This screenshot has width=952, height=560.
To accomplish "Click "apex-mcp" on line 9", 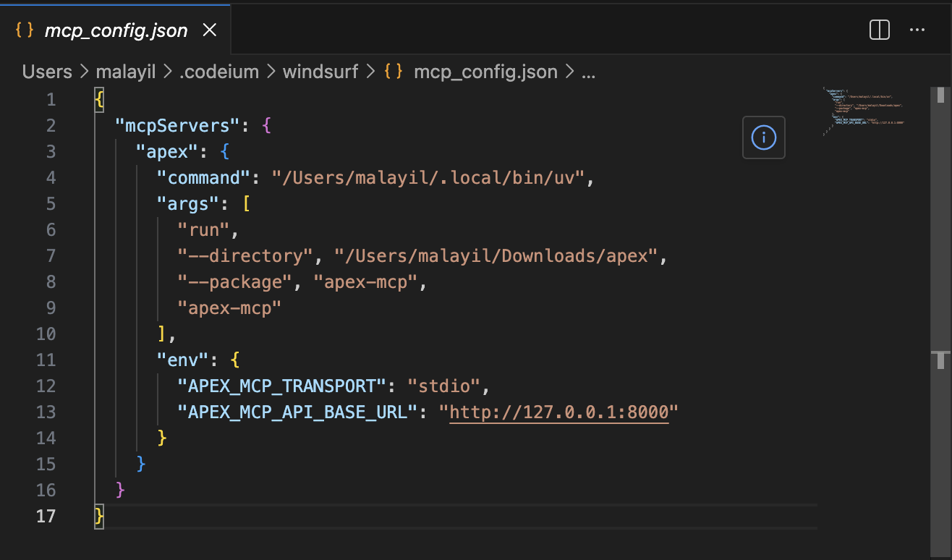I will 229,307.
